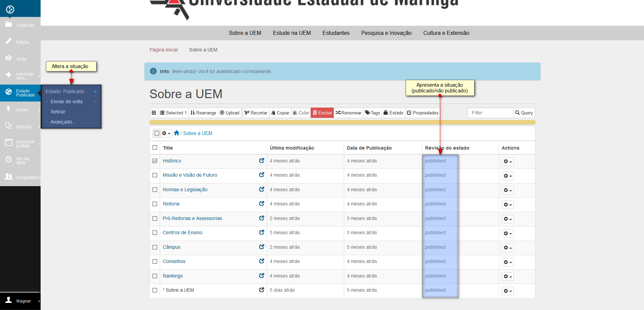Check the Centros de Ensino checkbox

155,232
